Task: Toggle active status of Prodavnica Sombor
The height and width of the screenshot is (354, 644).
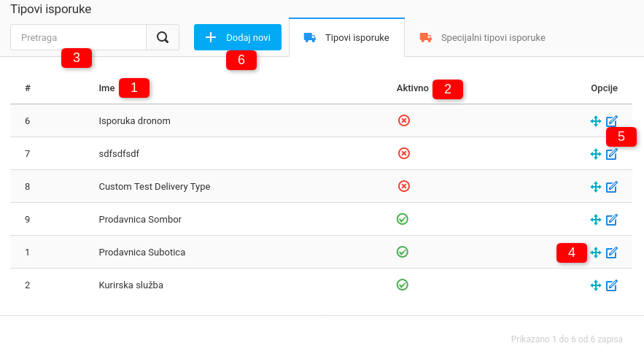Action: [402, 219]
